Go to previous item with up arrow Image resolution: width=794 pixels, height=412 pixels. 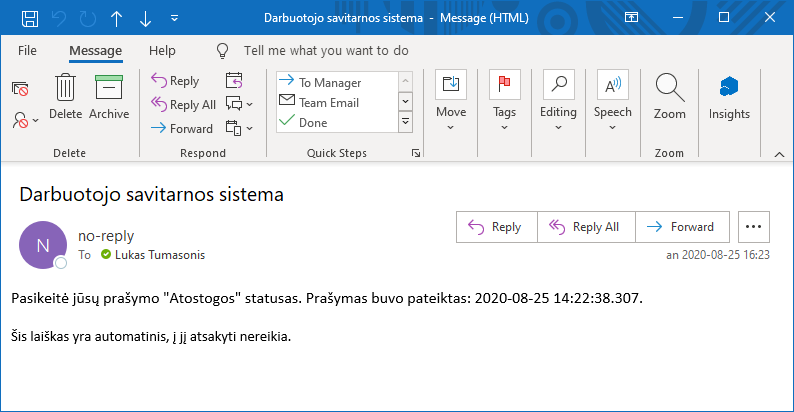pos(117,18)
